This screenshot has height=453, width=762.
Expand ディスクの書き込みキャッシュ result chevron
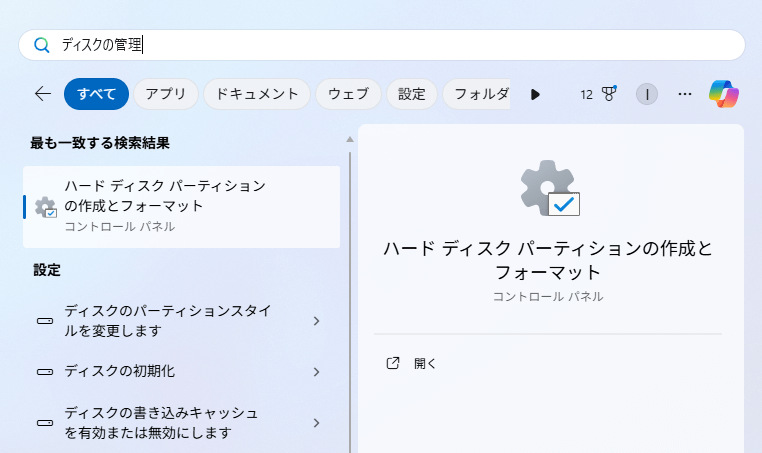click(x=316, y=423)
